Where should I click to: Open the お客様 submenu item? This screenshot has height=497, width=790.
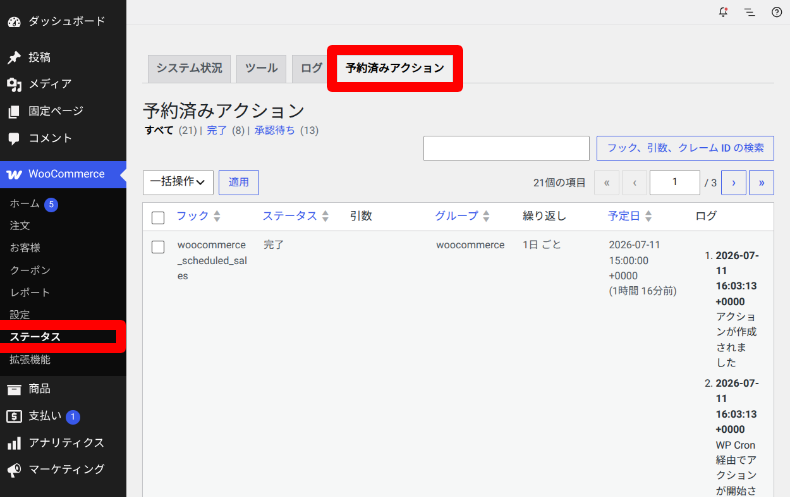pos(25,248)
